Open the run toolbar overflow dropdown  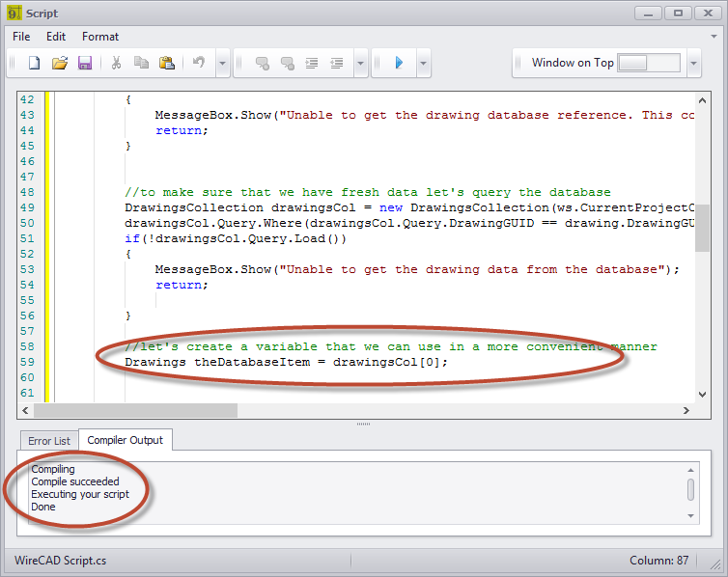pos(423,63)
